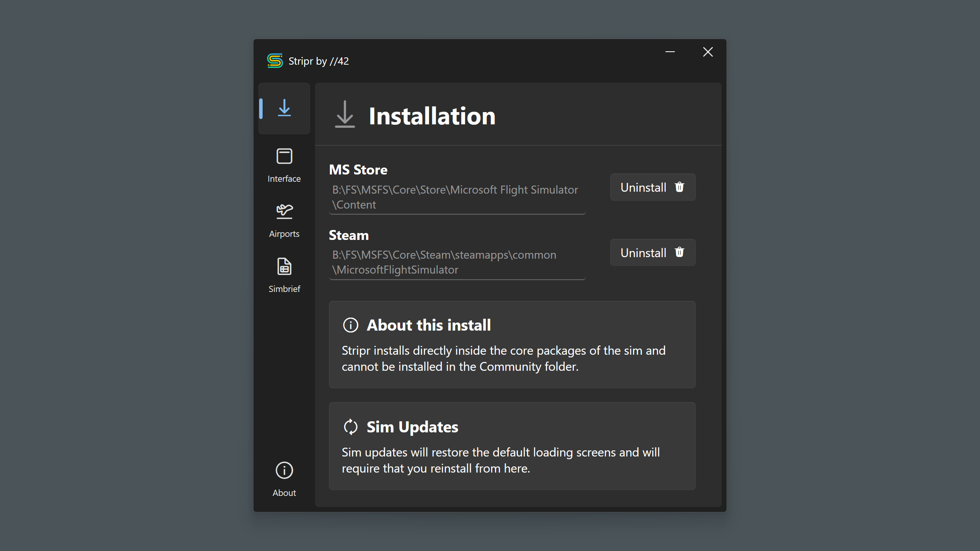Minimize the Stripr window
This screenshot has height=551, width=980.
670,52
